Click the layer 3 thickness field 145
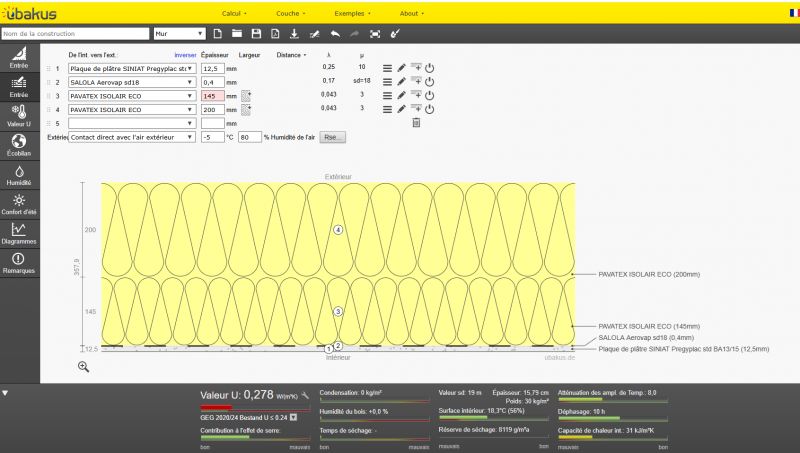 click(x=211, y=96)
